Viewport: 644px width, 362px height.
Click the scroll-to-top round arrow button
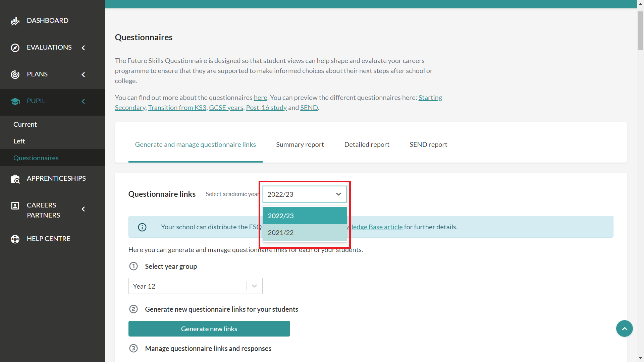(x=624, y=328)
